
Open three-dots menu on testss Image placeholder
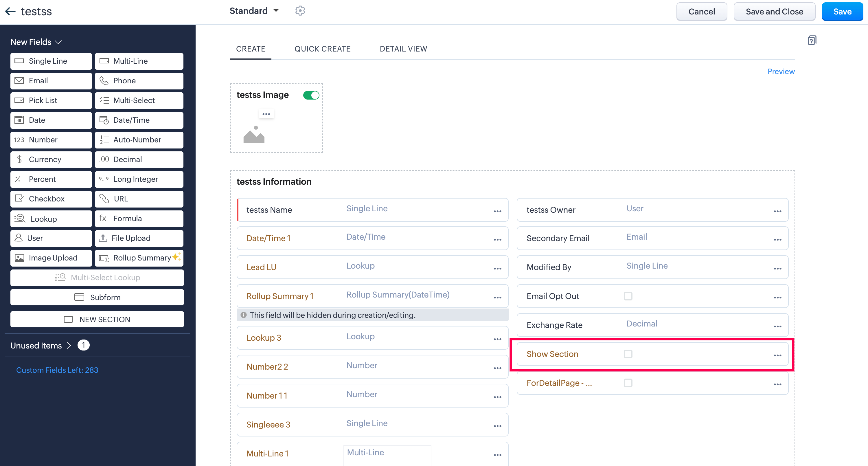[x=266, y=114]
